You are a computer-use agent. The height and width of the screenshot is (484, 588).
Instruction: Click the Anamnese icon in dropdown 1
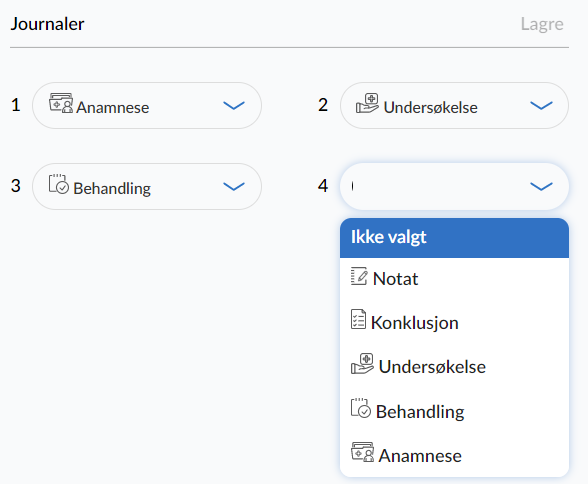tap(61, 103)
